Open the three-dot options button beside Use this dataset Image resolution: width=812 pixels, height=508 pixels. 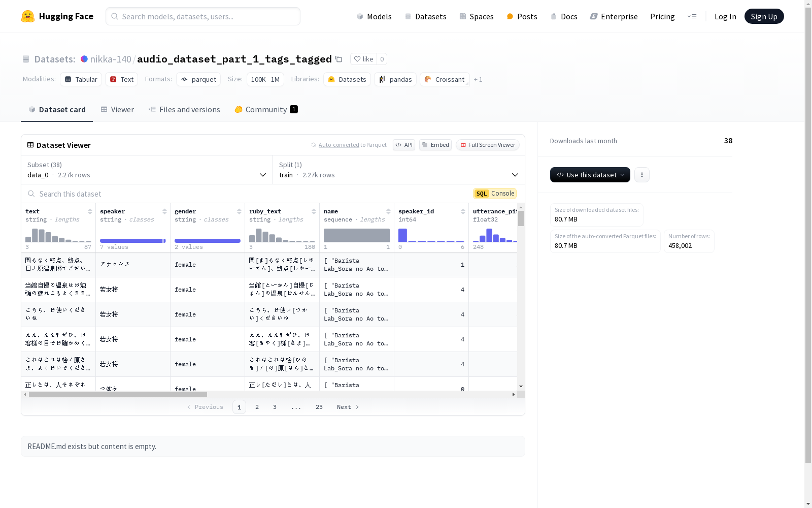tap(642, 175)
